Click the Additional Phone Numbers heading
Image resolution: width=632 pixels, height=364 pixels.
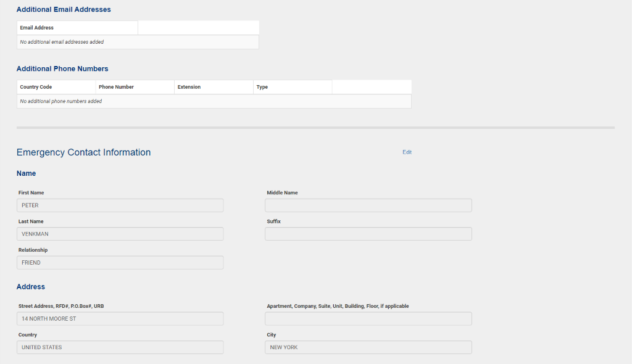click(x=62, y=68)
